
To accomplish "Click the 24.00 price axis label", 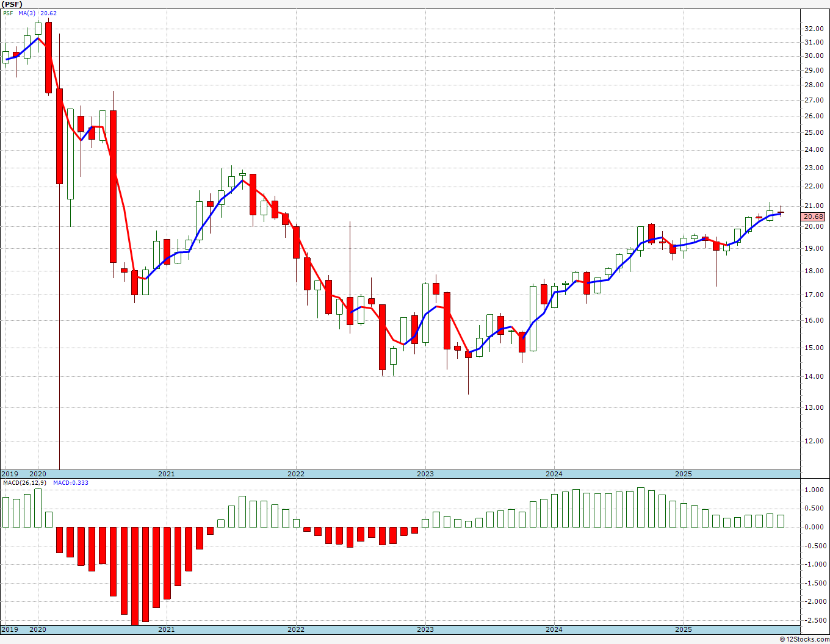I will 814,149.
